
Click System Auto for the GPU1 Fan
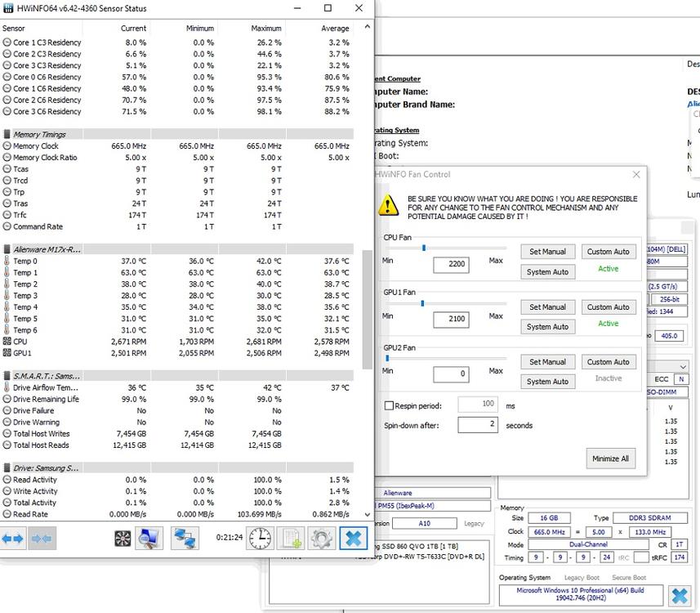547,327
